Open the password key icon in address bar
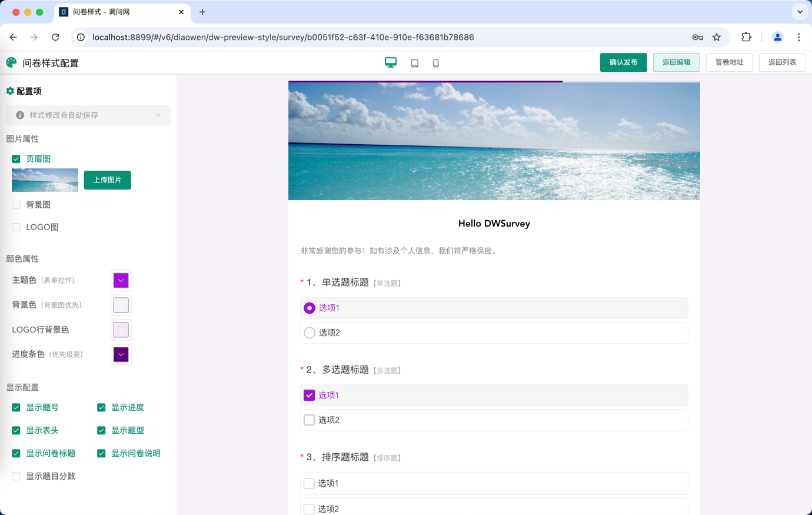812x515 pixels. coord(697,37)
